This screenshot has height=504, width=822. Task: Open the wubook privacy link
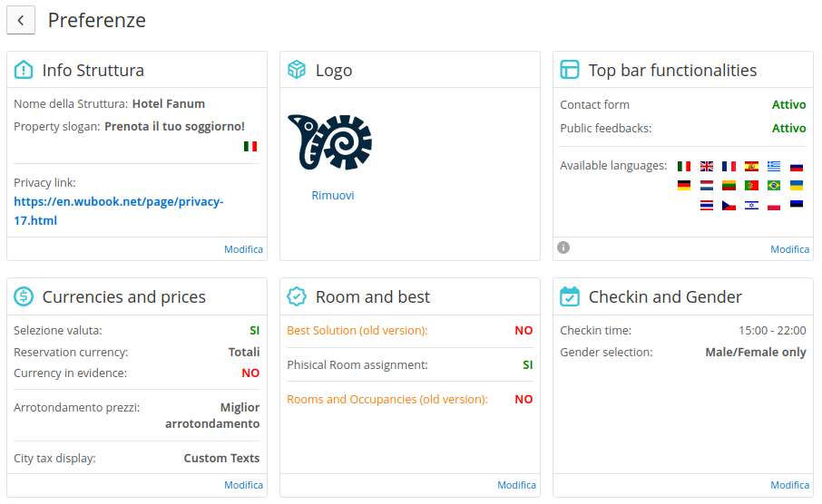coord(119,211)
